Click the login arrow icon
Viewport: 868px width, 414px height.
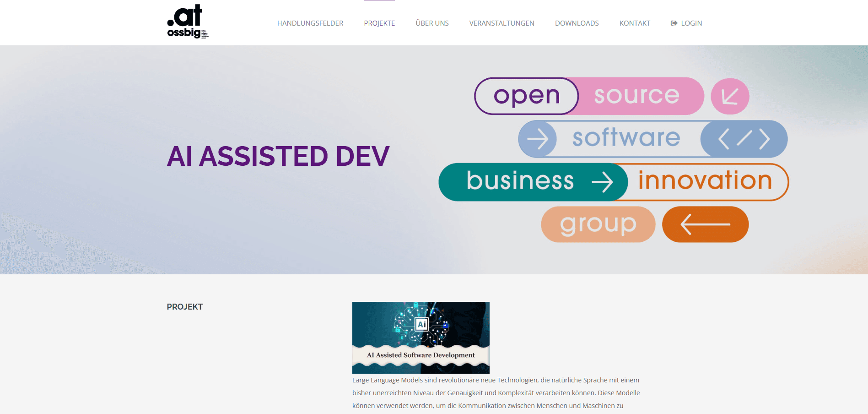pyautogui.click(x=674, y=23)
